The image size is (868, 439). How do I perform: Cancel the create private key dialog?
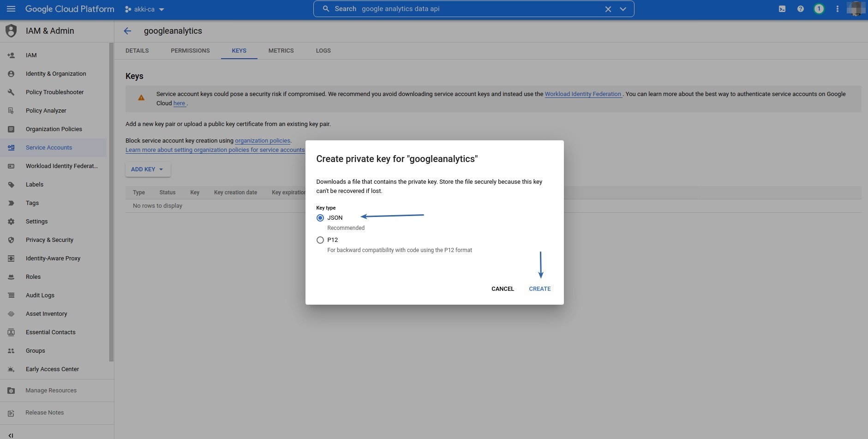point(502,289)
